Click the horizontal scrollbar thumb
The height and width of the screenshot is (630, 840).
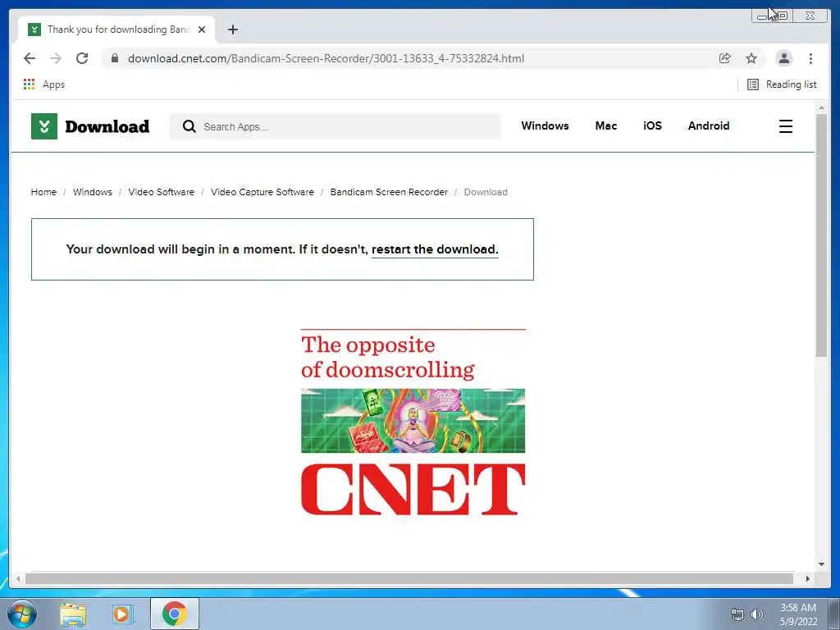click(x=409, y=578)
